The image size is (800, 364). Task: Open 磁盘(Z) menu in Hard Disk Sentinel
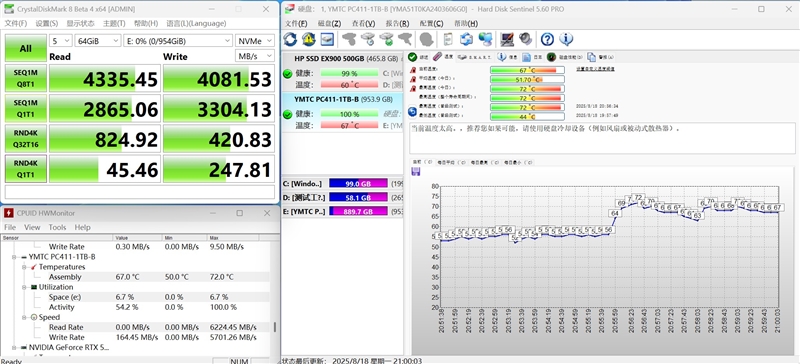coord(329,23)
